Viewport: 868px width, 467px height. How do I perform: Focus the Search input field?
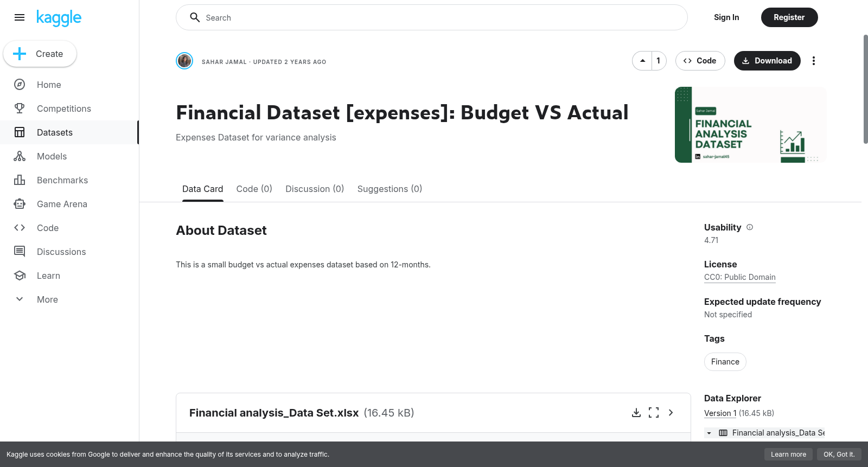[x=432, y=17]
